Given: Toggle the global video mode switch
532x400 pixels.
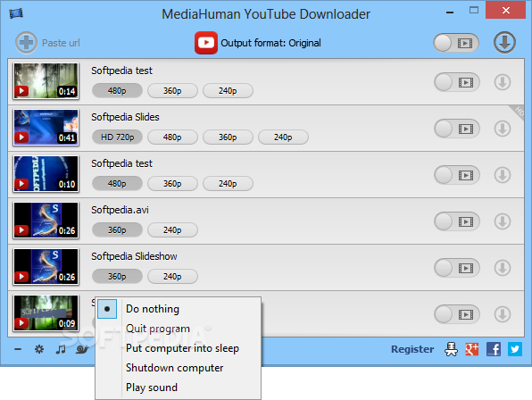Looking at the screenshot, I should click(455, 43).
